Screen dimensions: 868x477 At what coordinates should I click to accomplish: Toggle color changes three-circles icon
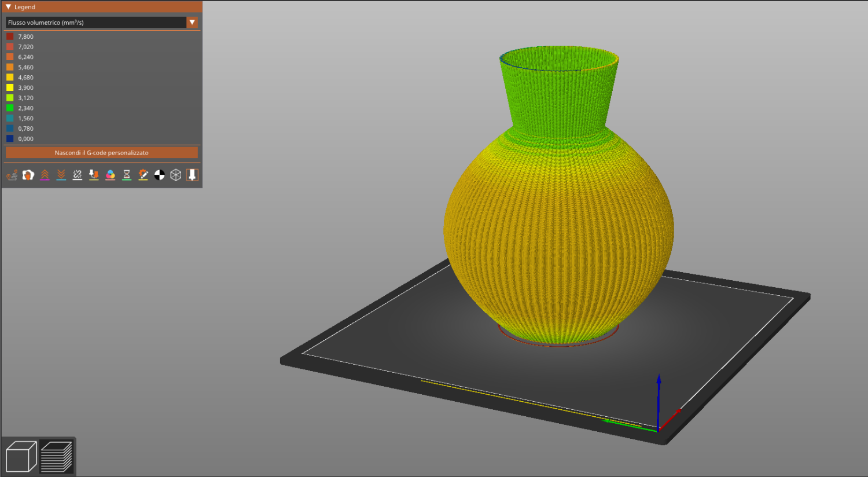pos(110,175)
